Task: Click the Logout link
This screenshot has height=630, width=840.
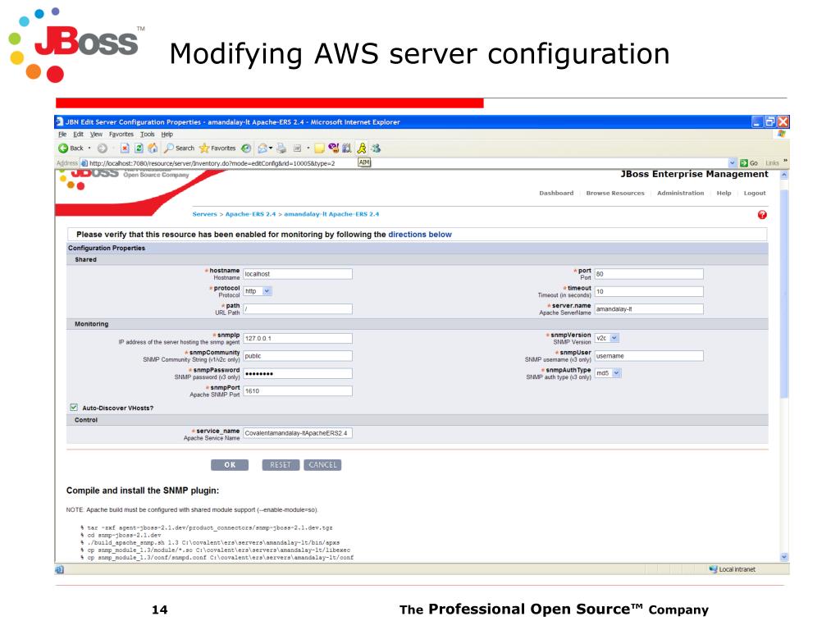Action: tap(755, 193)
